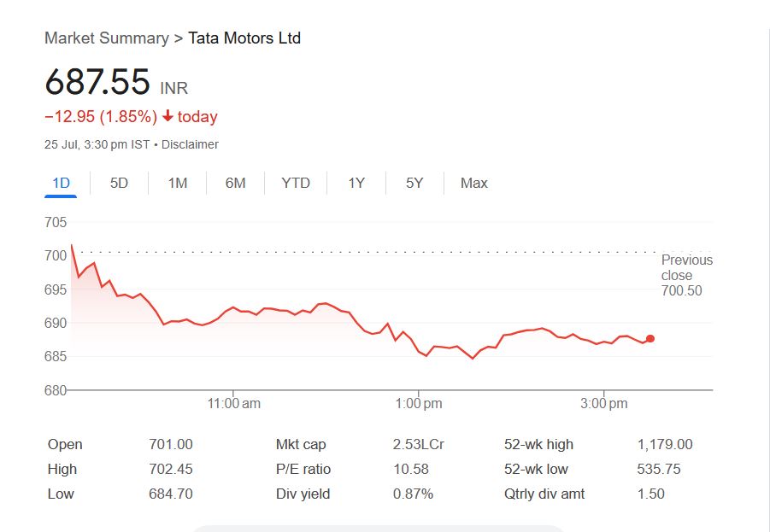Viewport: 770px width, 532px height.
Task: Click the Market Summary breadcrumb link
Action: [106, 38]
